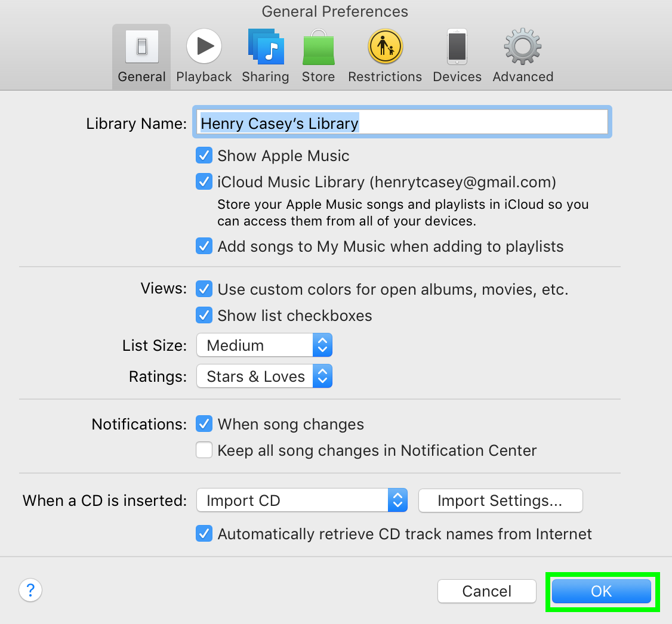Open Playback preferences play icon
Viewport: 672px width, 624px height.
(204, 46)
